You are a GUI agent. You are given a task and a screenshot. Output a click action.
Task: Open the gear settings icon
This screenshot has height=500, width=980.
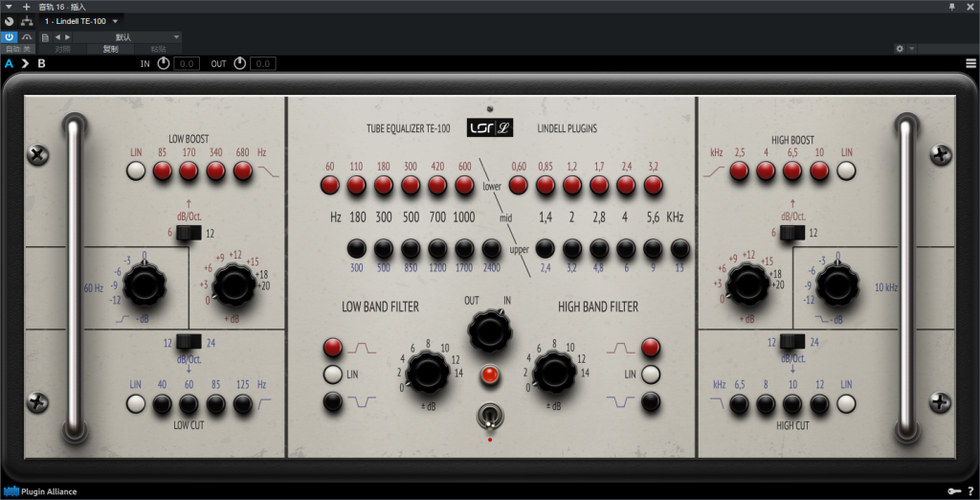tap(900, 49)
